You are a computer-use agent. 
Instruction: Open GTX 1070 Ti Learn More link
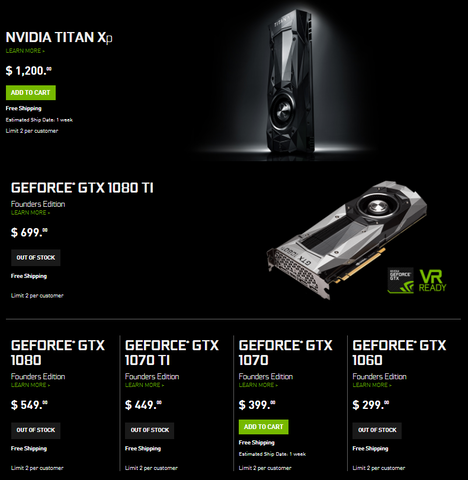pyautogui.click(x=144, y=385)
